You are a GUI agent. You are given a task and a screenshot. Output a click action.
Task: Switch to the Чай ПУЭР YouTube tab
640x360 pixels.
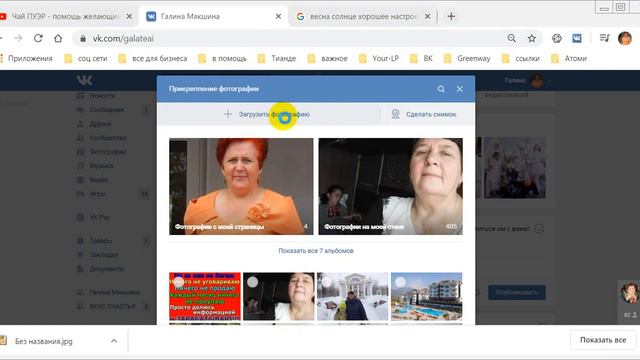tap(65, 16)
